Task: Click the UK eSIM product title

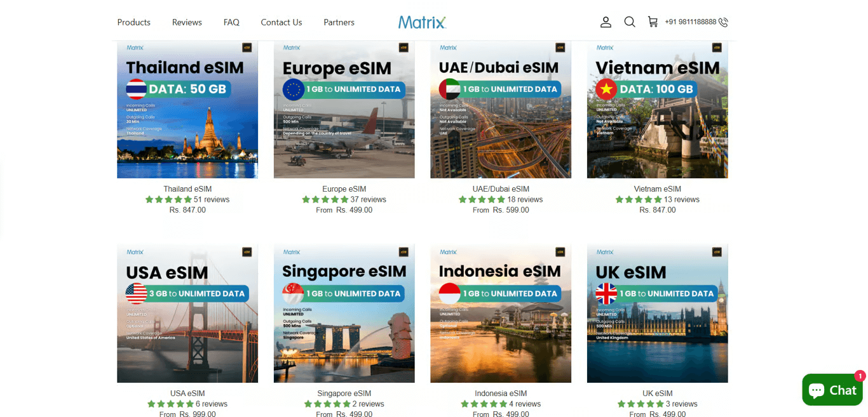Action: click(657, 393)
